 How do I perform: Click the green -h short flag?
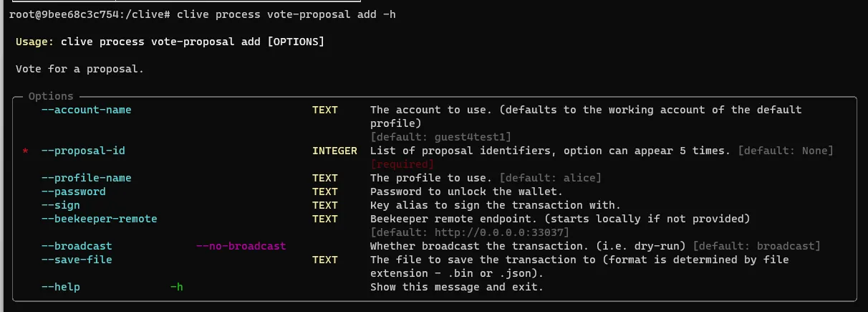coord(177,287)
